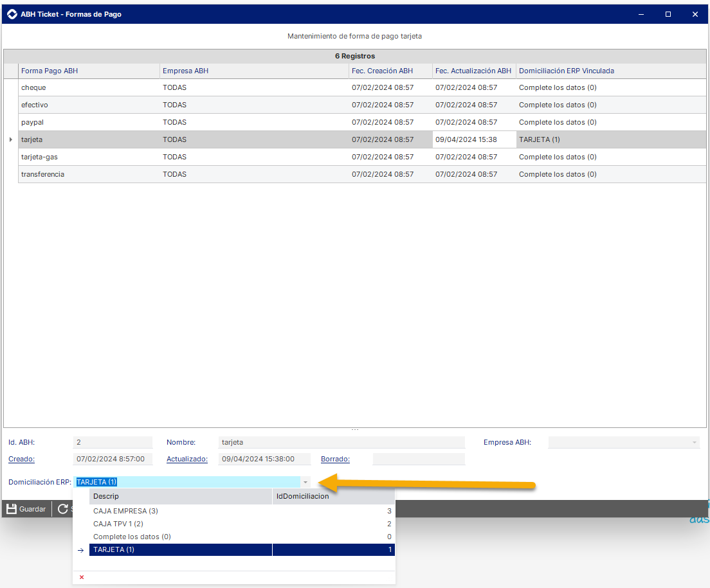Viewport: 710px width, 588px height.
Task: Close the Formas de Pago window
Action: 695,14
